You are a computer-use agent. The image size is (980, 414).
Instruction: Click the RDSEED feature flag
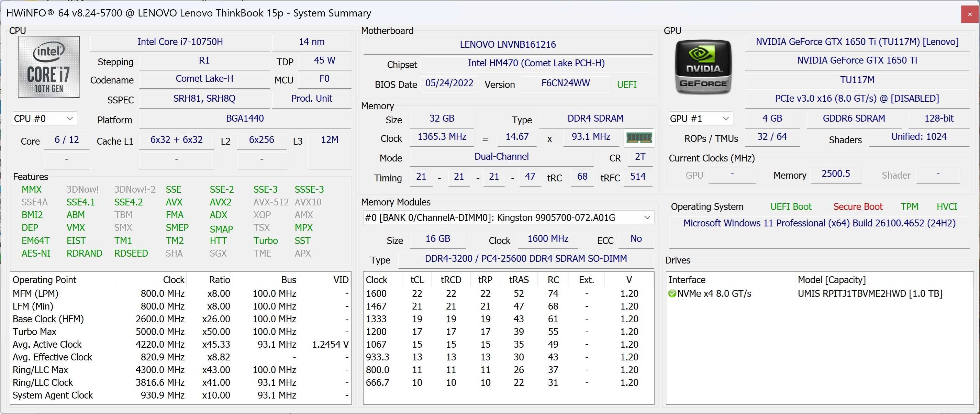[x=131, y=254]
